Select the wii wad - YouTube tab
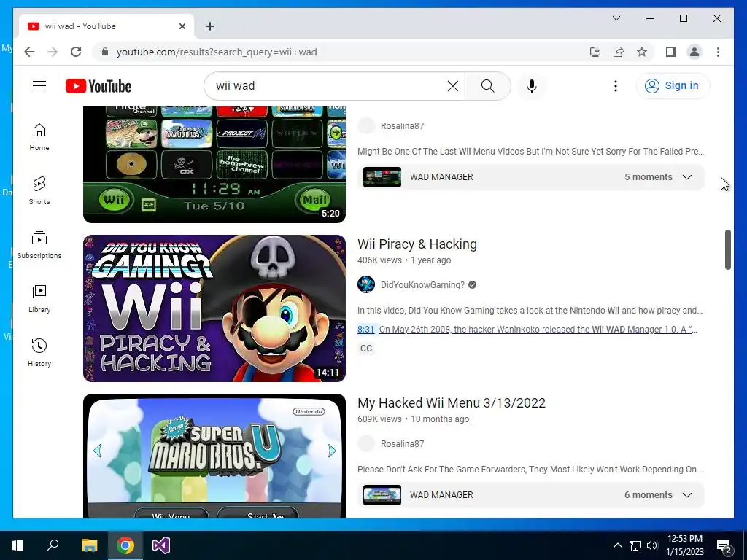 tap(107, 26)
